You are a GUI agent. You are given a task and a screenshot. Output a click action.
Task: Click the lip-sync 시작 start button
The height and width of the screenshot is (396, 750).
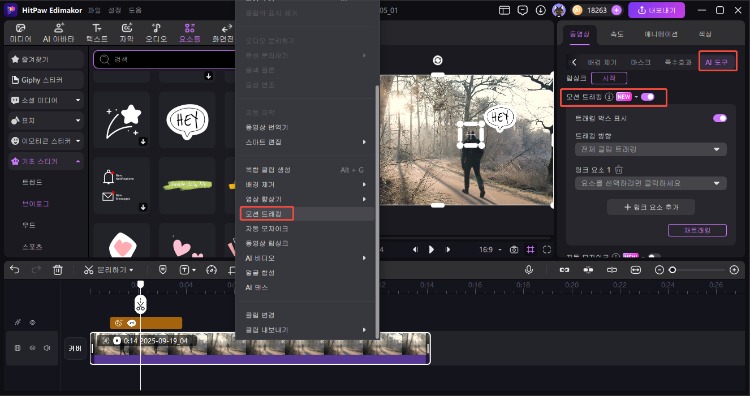pyautogui.click(x=609, y=78)
